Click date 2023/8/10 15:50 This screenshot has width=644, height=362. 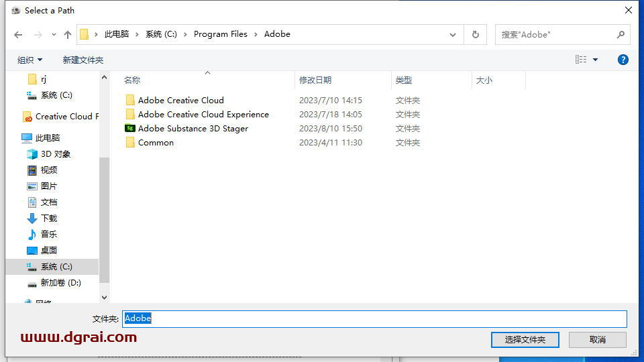point(331,129)
